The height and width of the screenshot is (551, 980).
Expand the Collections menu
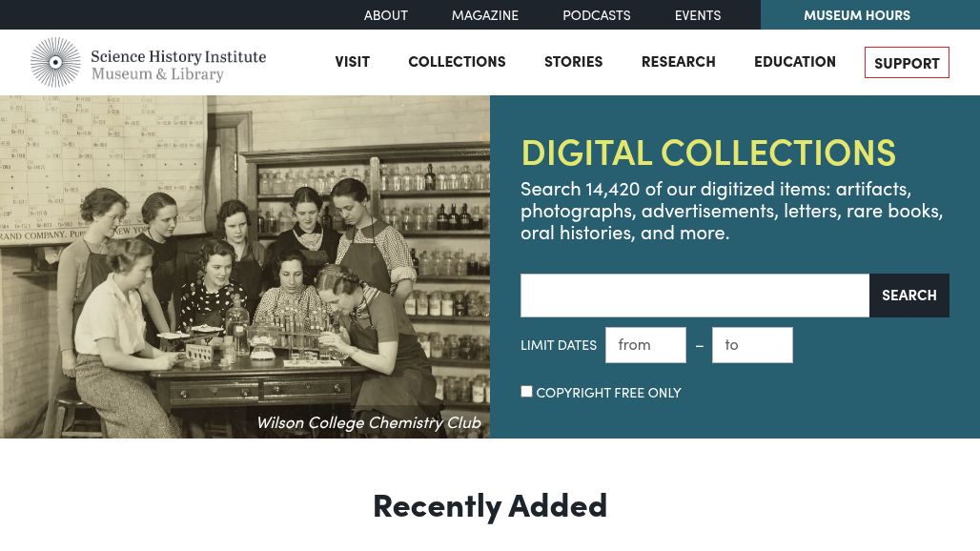pos(457,61)
